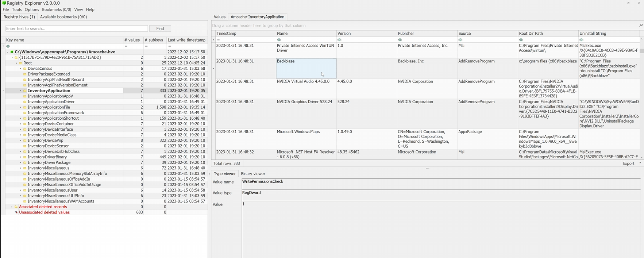644x258 pixels.
Task: Click the Find button
Action: coord(160,28)
